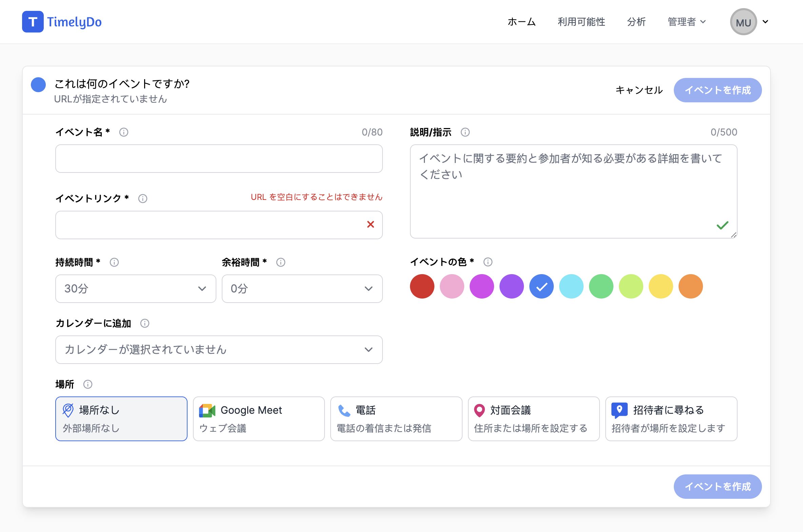Click the URL を空白にすることはできません error text
This screenshot has height=532, width=803.
point(316,197)
